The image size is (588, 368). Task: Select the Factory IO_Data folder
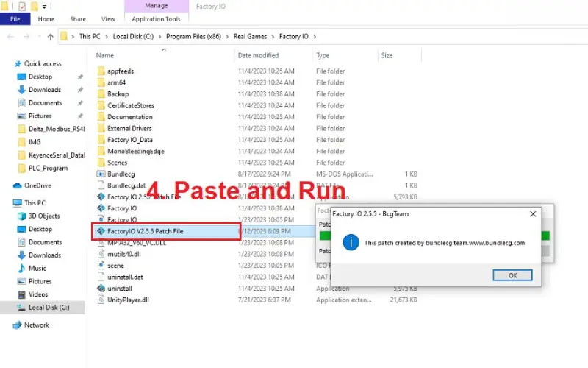[130, 140]
